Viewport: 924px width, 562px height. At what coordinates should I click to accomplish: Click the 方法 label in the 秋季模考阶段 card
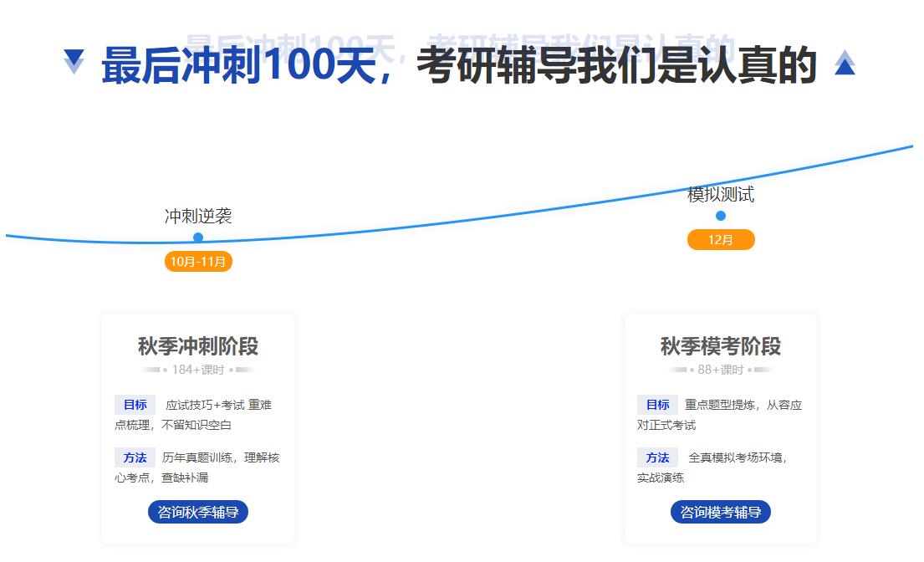click(657, 457)
